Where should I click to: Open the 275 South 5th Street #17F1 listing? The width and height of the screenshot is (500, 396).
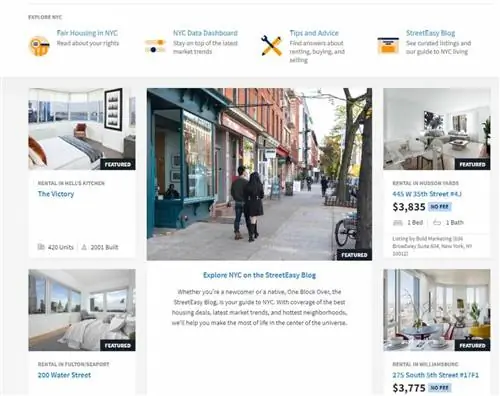tap(435, 375)
